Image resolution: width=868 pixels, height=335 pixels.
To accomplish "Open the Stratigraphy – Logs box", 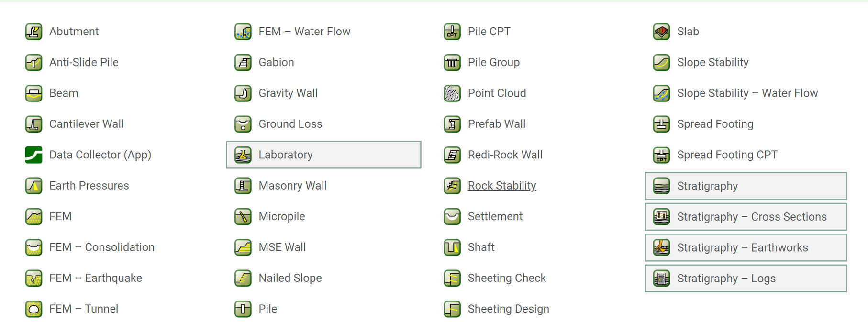I will click(x=746, y=279).
